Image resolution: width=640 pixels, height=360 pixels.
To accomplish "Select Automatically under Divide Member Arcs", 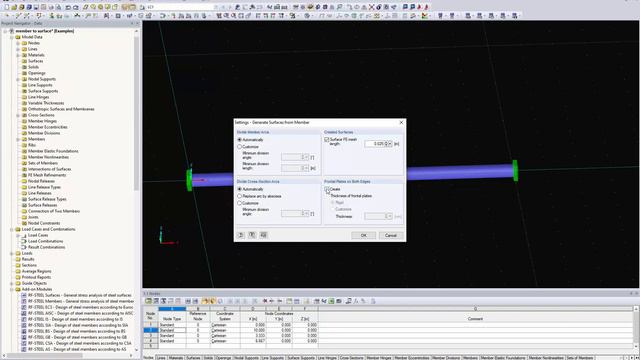I will coord(240,140).
